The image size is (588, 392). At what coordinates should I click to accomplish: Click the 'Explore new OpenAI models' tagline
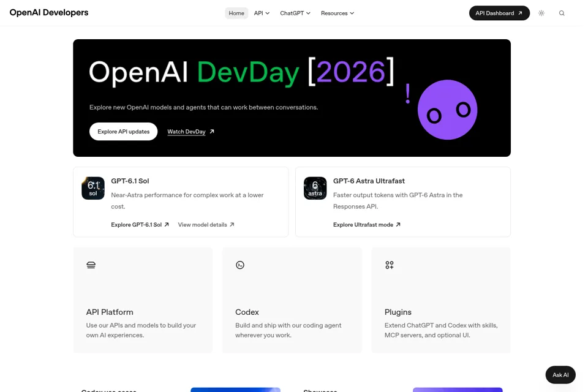[x=203, y=107]
